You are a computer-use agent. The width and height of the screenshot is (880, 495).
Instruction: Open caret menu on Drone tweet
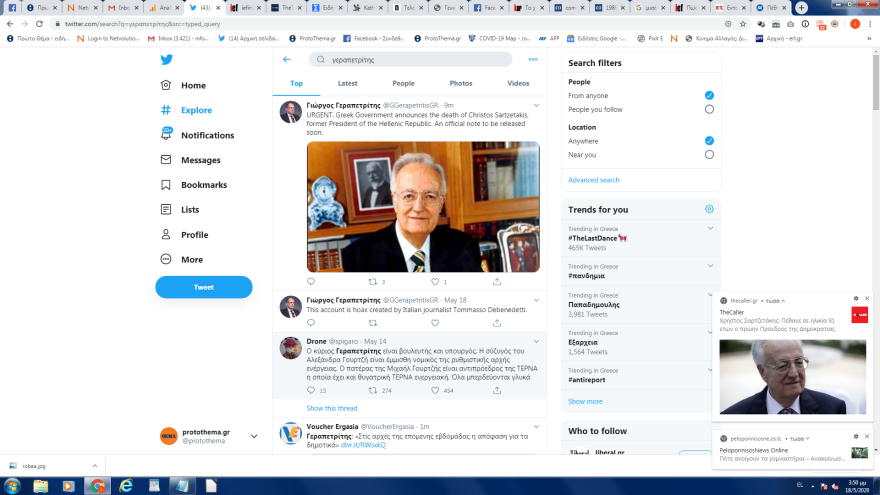[x=537, y=341]
